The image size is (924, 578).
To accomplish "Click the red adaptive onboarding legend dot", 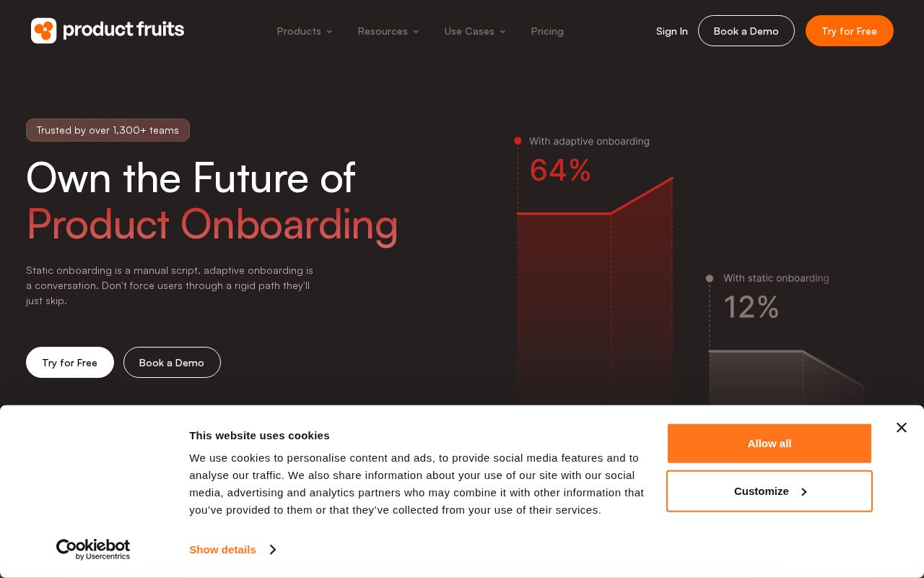I will coord(518,141).
